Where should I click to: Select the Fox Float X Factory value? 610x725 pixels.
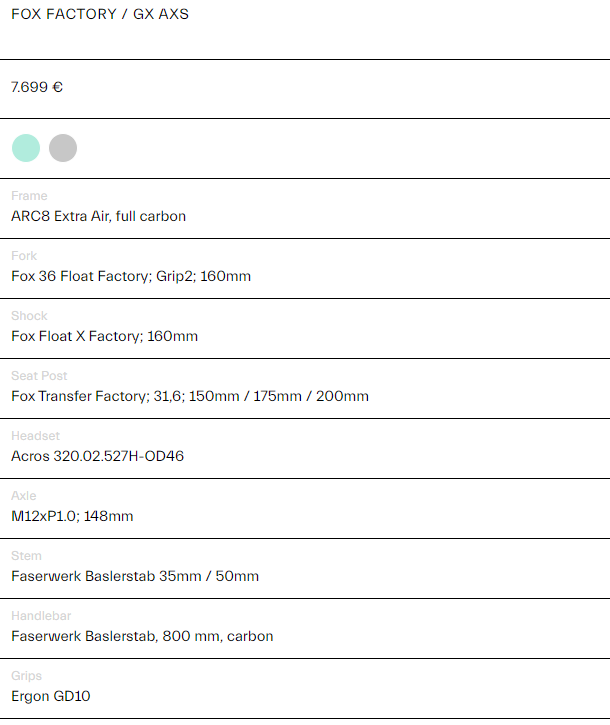click(x=104, y=336)
